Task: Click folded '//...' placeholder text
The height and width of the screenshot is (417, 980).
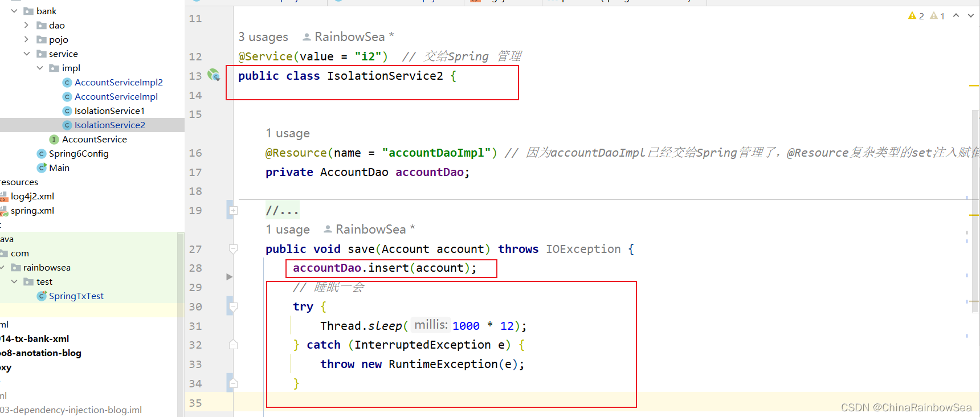Action: 282,211
